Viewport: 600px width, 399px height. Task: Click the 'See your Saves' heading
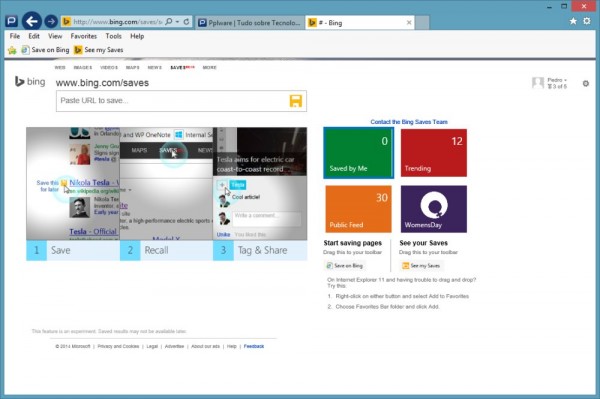click(423, 243)
